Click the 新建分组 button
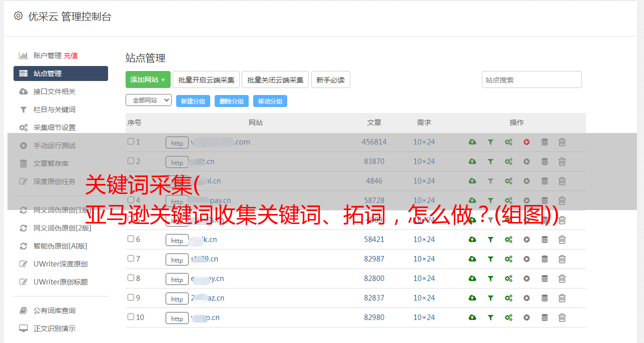644x343 pixels. coord(193,101)
